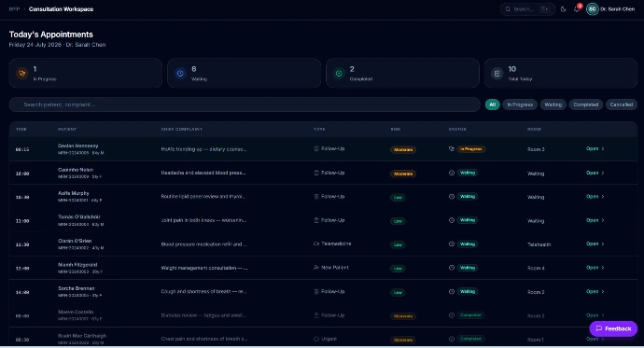
Task: Click New Patient icon in Niamh Fitzgerald row
Action: (316, 268)
